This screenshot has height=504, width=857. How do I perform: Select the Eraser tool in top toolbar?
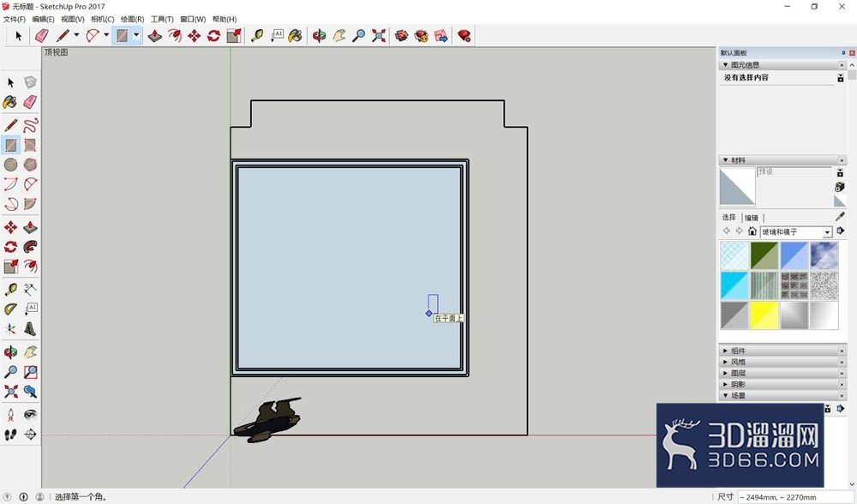(41, 36)
